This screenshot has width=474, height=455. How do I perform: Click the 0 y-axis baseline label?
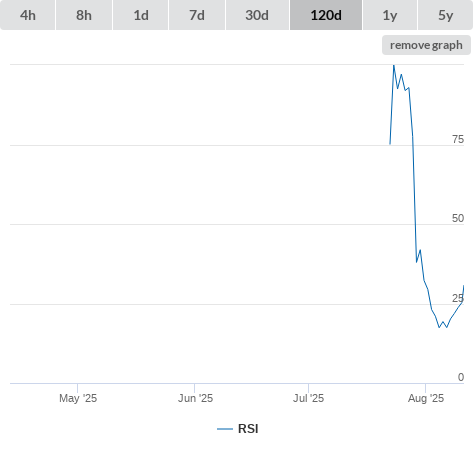pos(461,377)
